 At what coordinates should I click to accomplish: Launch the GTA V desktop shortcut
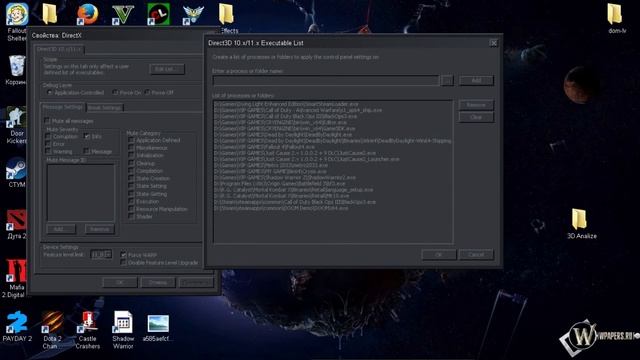pos(122,14)
